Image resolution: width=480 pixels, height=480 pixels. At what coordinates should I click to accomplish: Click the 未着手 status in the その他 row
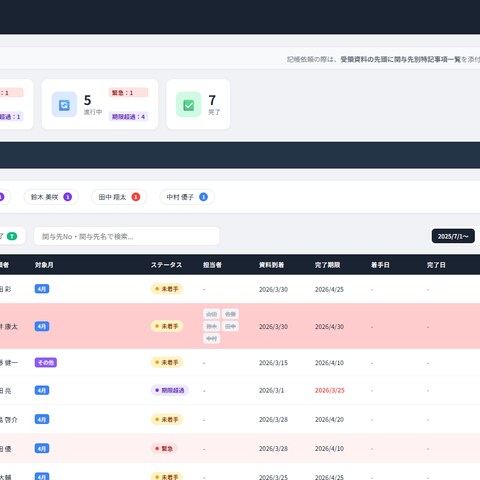click(167, 362)
